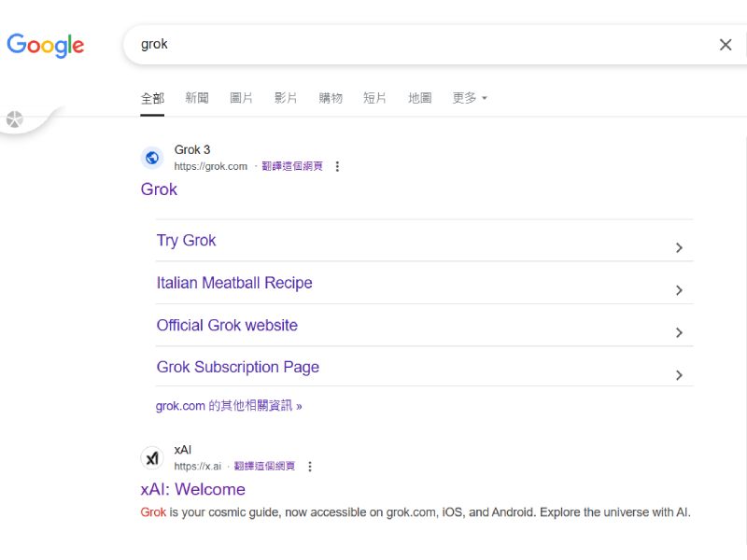Expand the Italian Meatball Recipe chevron

680,290
